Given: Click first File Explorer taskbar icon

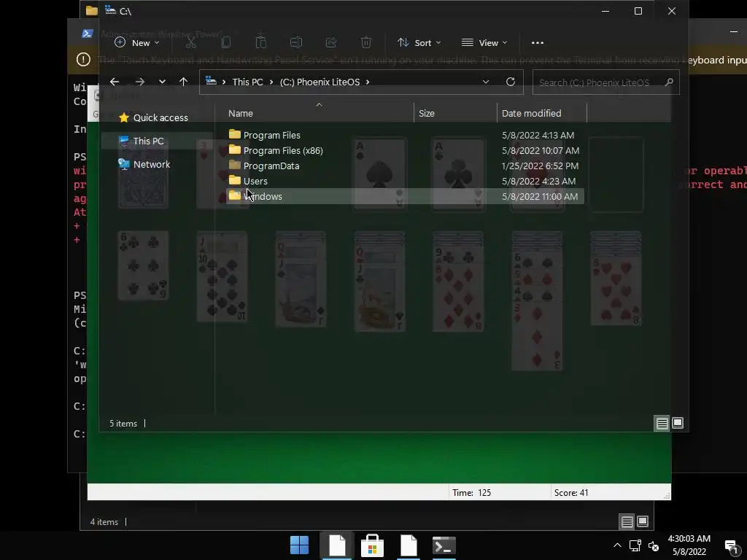Looking at the screenshot, I should (x=337, y=545).
